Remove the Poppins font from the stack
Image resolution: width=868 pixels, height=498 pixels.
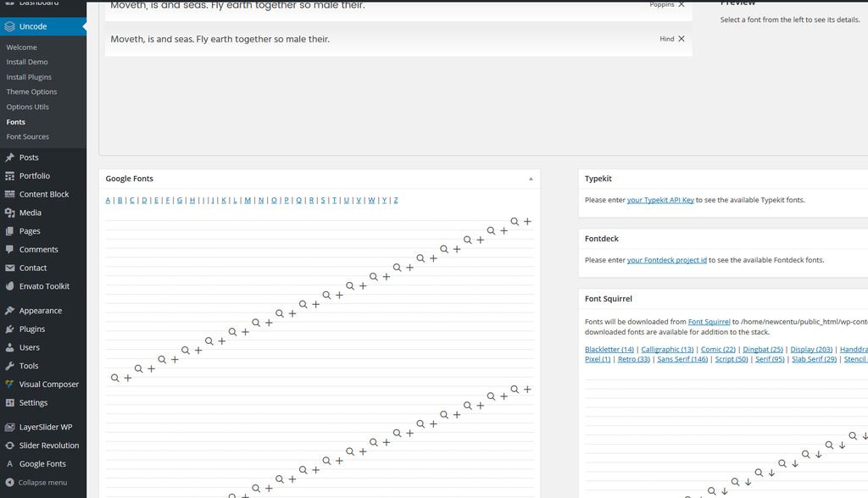pos(682,4)
